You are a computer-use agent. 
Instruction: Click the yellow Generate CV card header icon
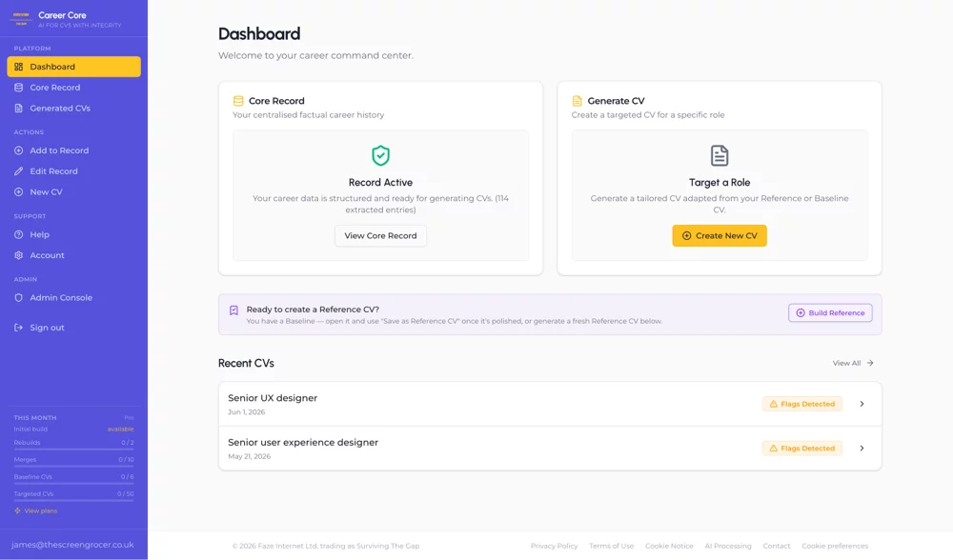(577, 101)
